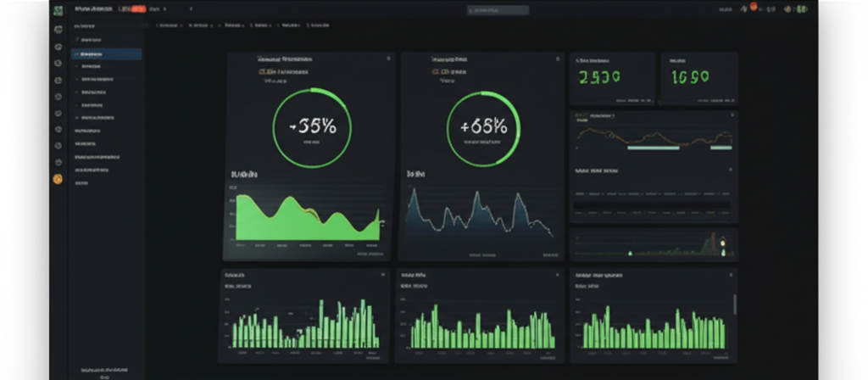Screen dimensions: 868x380
Task: Click options icon on the bottom-middle bar chart panel
Action: coord(558,276)
